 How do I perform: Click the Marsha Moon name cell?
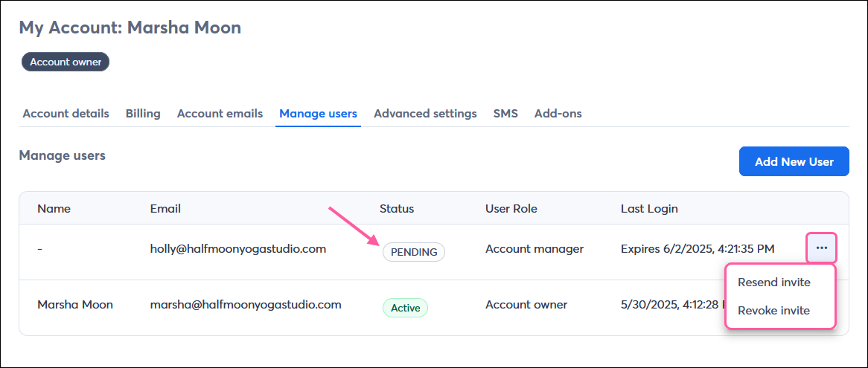pos(75,305)
